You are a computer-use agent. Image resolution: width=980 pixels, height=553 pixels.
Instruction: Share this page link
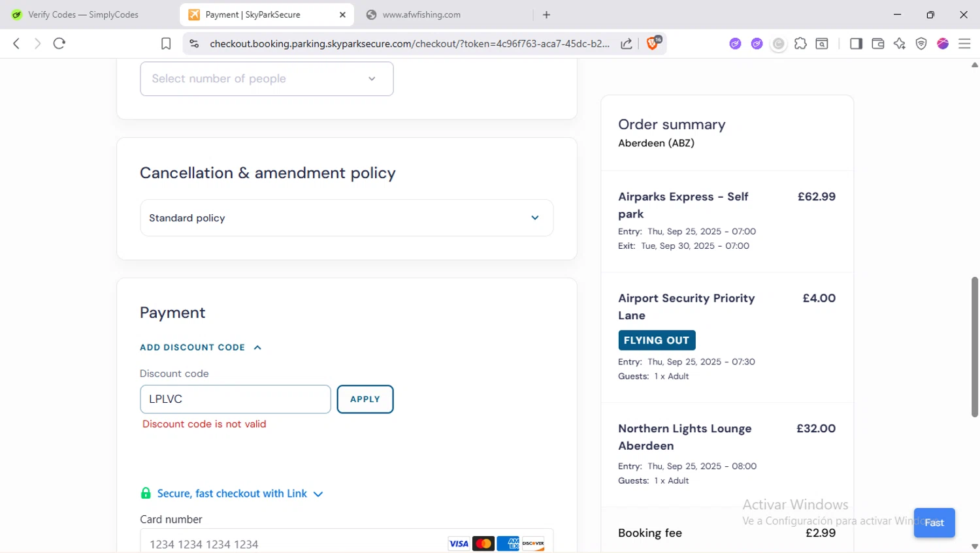pyautogui.click(x=627, y=44)
